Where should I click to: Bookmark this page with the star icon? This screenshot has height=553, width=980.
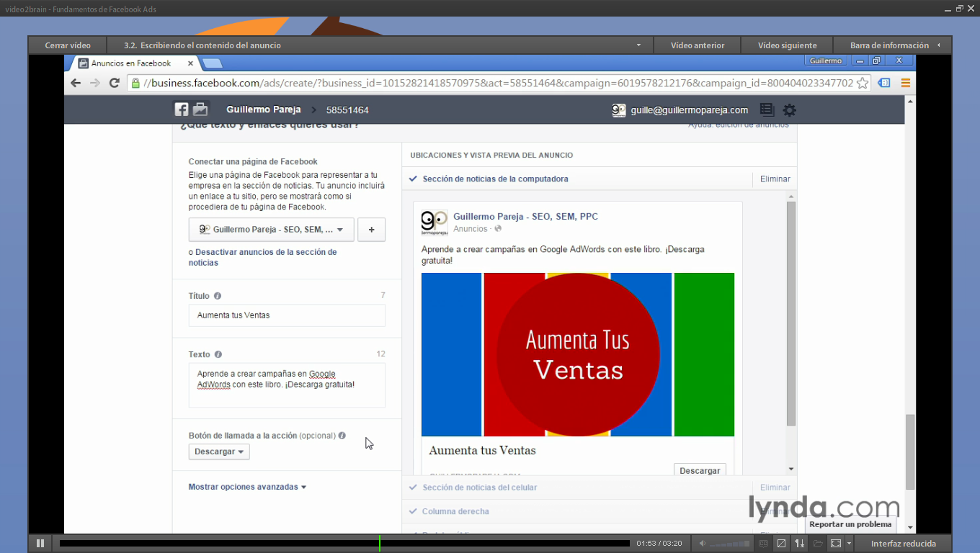pos(863,83)
